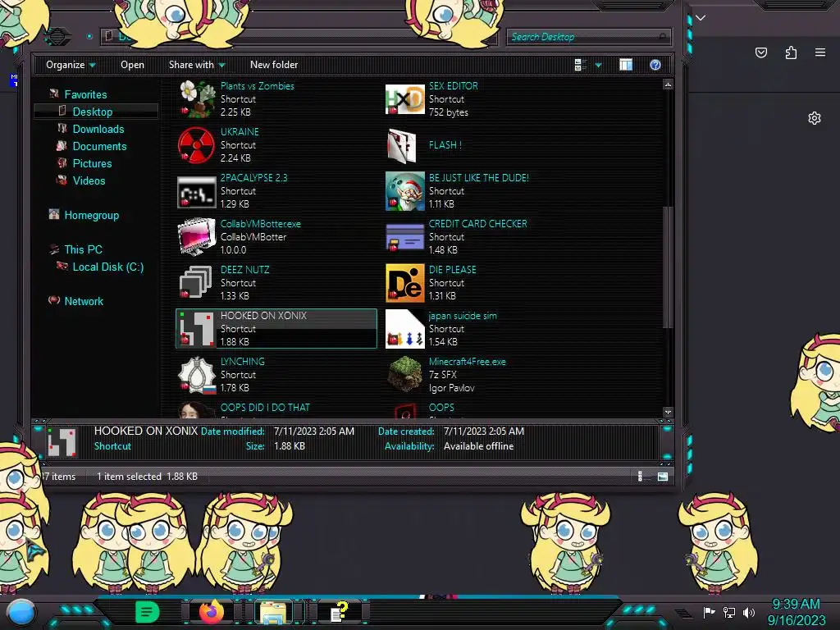Select the japan suicide sim icon
Image resolution: width=840 pixels, height=630 pixels.
(x=404, y=329)
